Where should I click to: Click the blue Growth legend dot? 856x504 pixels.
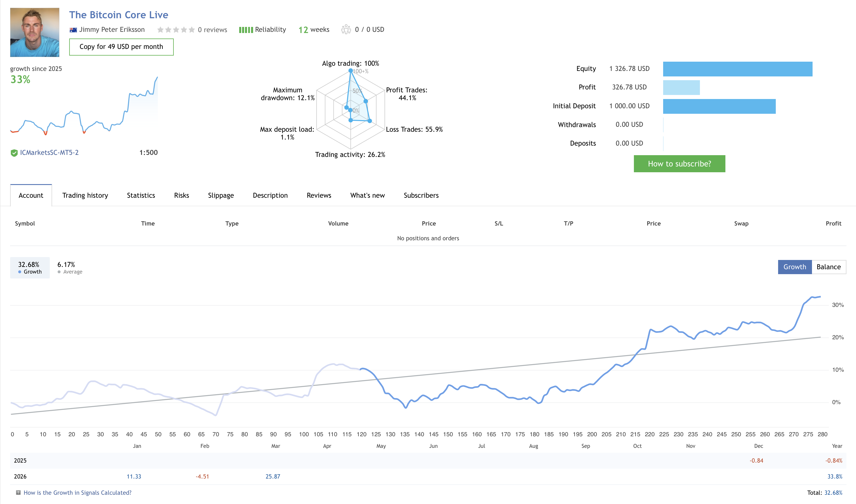click(20, 272)
